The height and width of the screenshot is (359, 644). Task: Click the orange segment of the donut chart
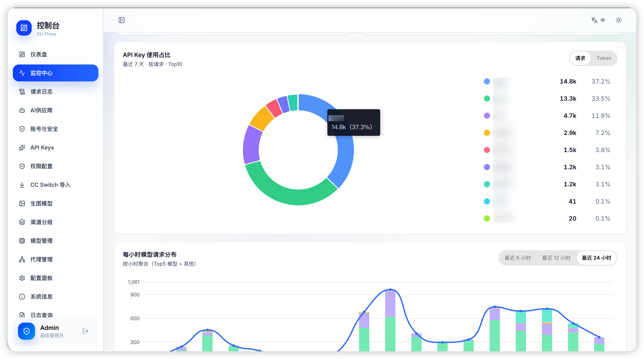click(x=262, y=118)
